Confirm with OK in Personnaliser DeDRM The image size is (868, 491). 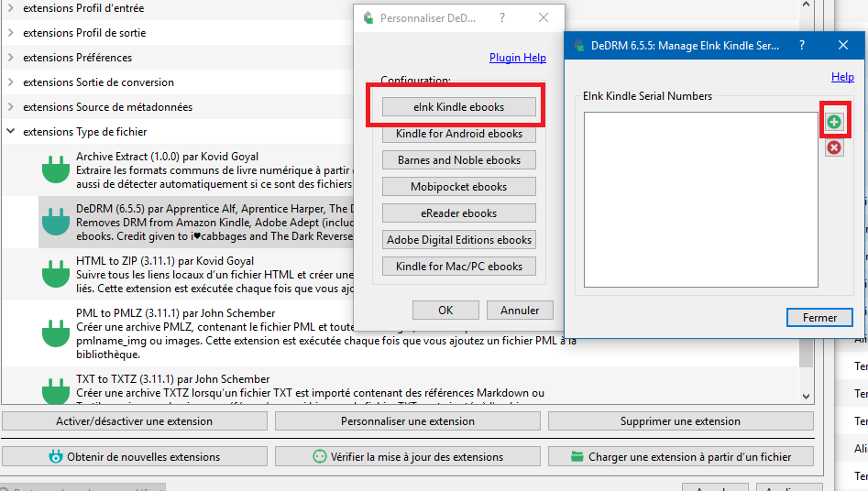(x=445, y=310)
